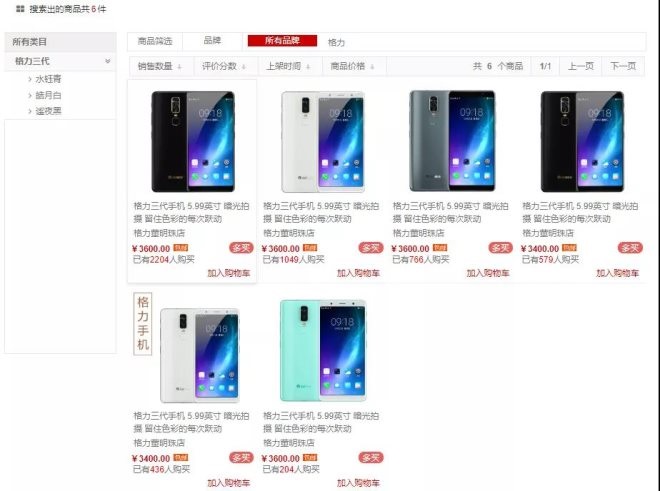The height and width of the screenshot is (491, 660).
Task: Sort products by 评价分数
Action: point(224,66)
